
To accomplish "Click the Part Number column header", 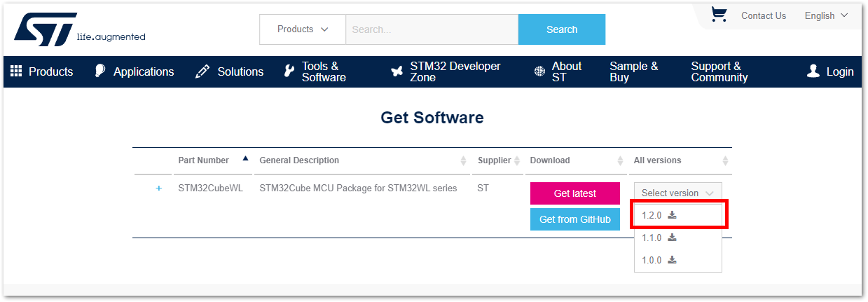I will [204, 160].
